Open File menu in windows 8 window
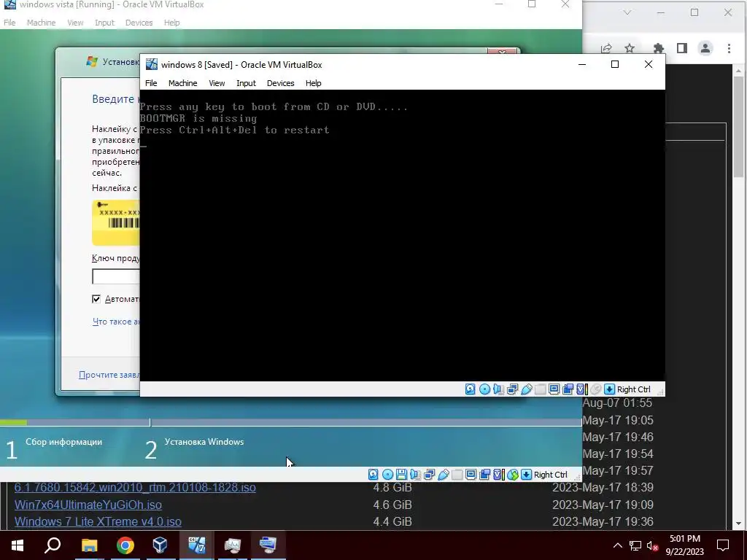 (x=151, y=83)
